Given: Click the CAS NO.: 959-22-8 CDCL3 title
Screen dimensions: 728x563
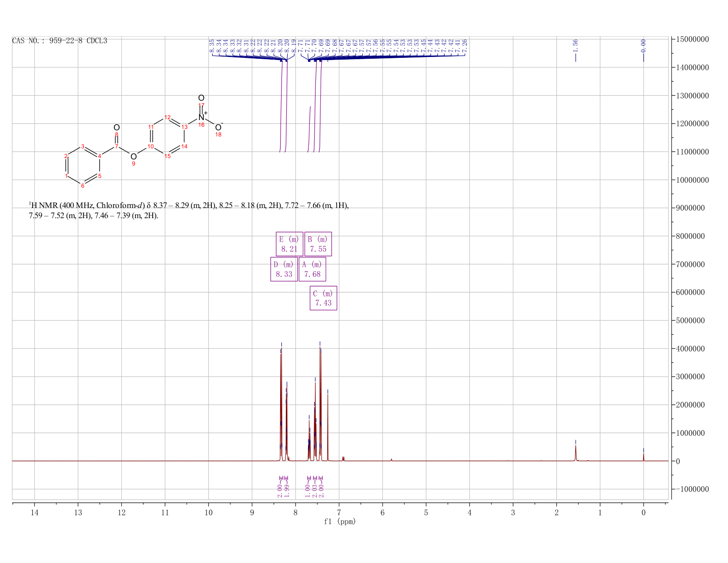Looking at the screenshot, I should tap(60, 41).
